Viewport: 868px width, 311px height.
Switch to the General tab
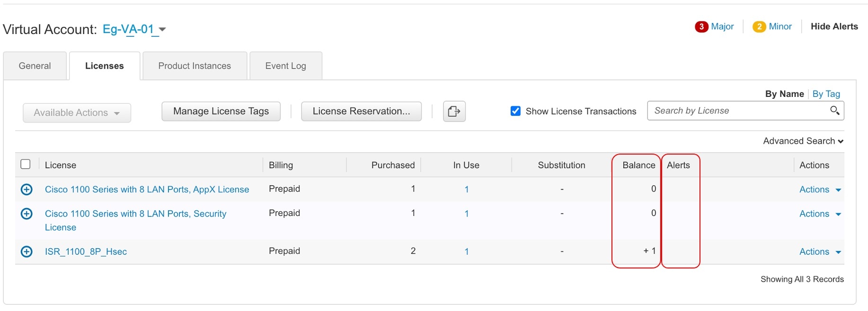[x=35, y=66]
